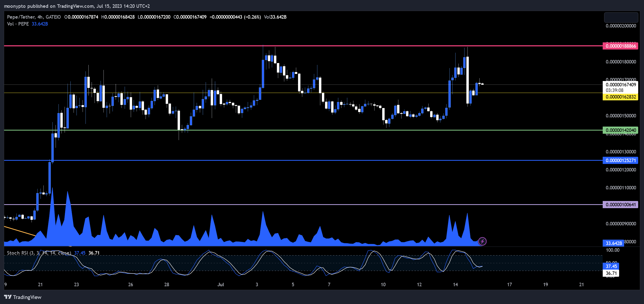The image size is (644, 304).
Task: Click the Vol33.642B value in header
Action: point(275,17)
